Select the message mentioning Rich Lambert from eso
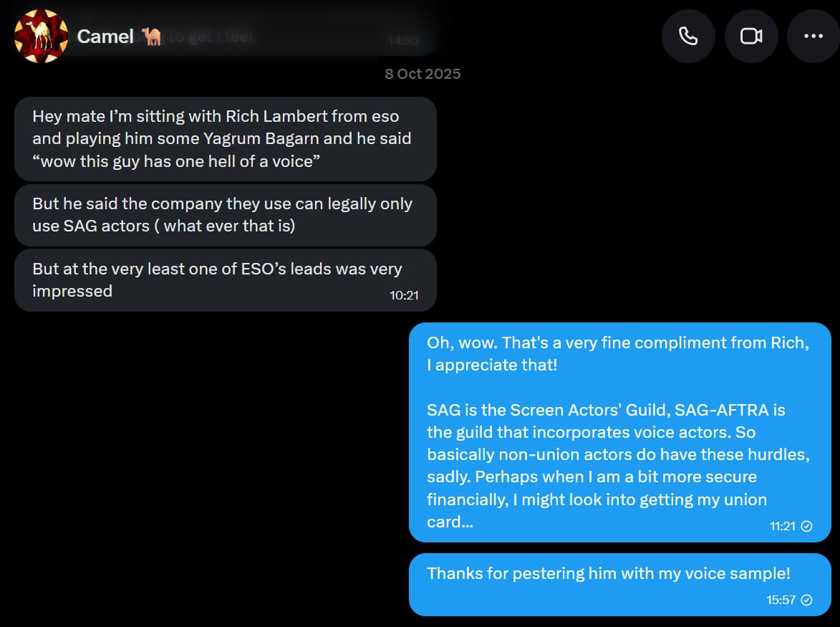The height and width of the screenshot is (627, 840). pos(222,138)
